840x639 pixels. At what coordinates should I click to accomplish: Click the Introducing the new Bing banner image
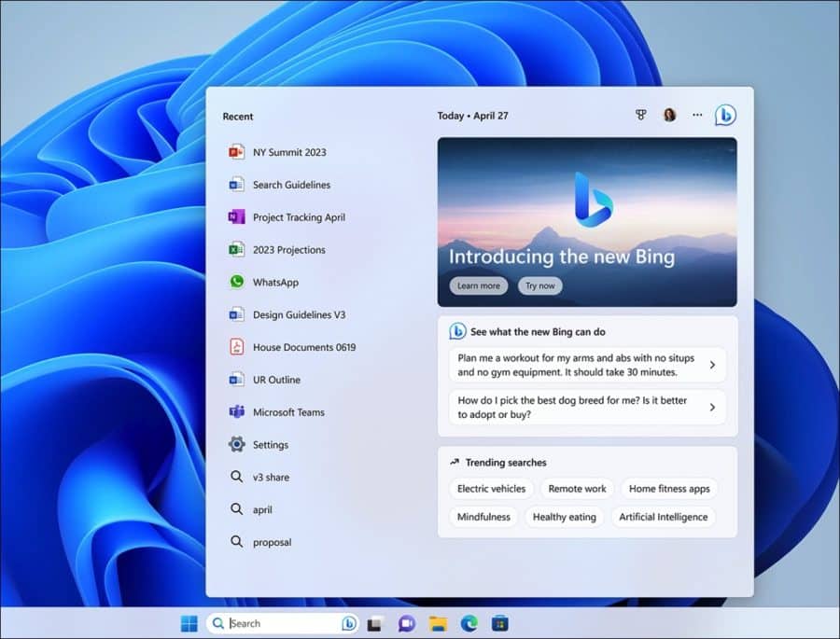coord(587,222)
